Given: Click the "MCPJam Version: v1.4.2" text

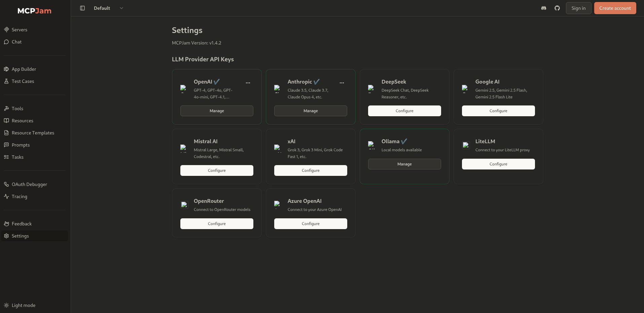Looking at the screenshot, I should [196, 43].
